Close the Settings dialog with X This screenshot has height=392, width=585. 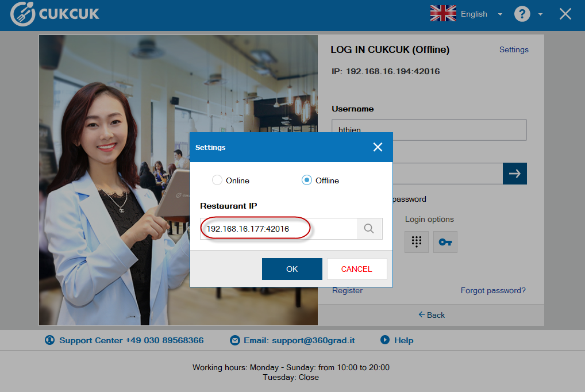coord(378,147)
